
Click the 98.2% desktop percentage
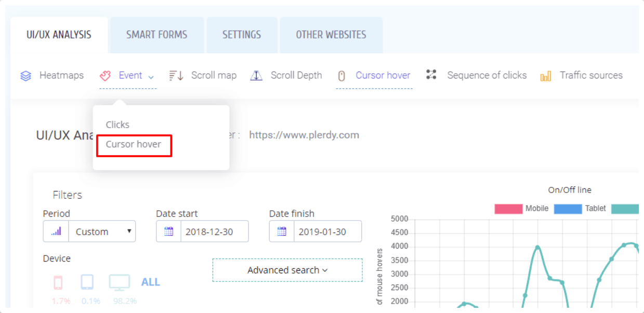[125, 301]
